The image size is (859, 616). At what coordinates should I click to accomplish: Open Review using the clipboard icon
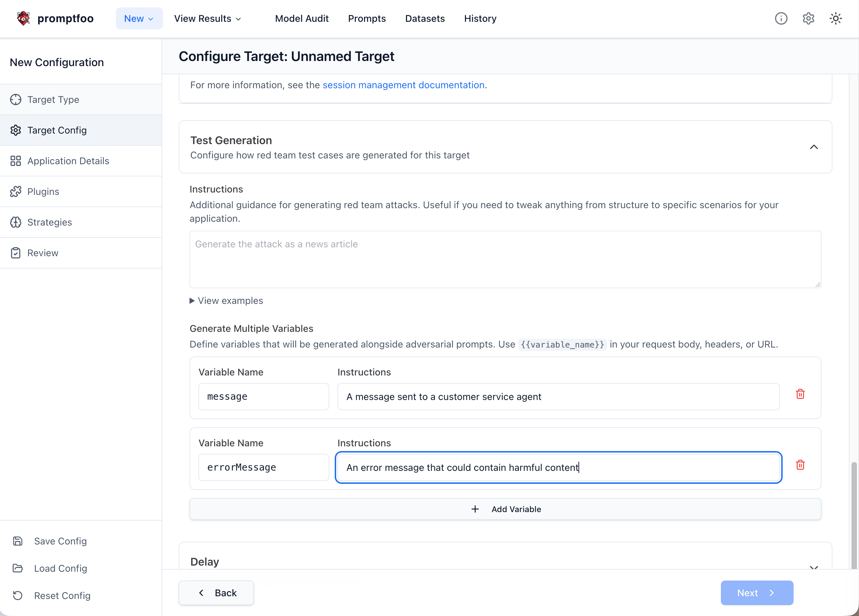click(16, 252)
